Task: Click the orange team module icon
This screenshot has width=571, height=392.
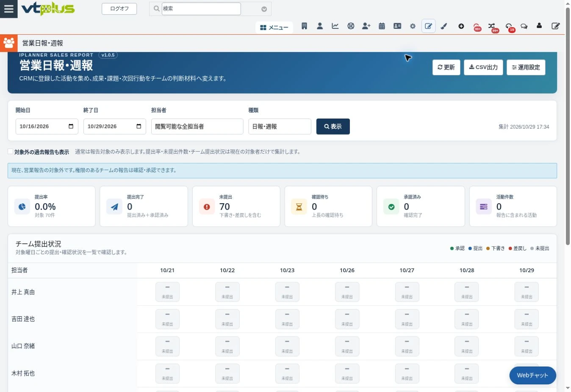Action: click(8, 43)
